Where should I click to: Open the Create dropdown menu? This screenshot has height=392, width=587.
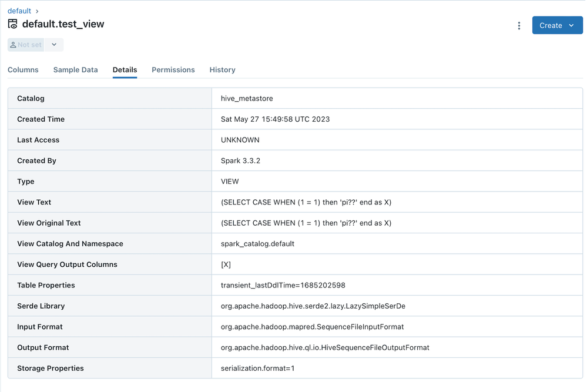tap(557, 25)
